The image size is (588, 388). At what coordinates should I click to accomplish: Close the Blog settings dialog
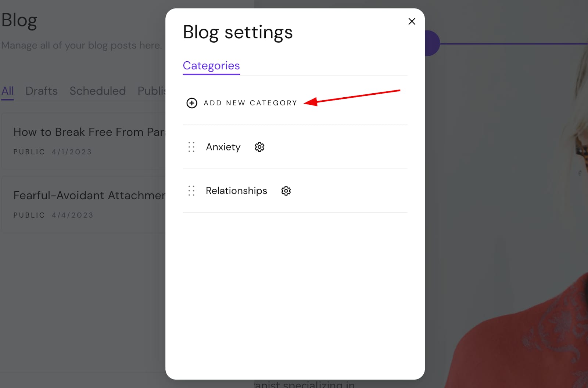[412, 22]
